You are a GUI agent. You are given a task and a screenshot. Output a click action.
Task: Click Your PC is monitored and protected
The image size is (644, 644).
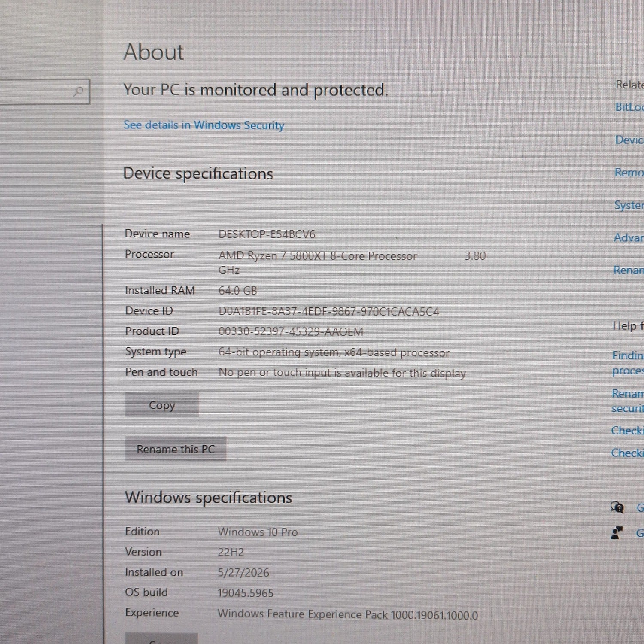[x=255, y=90]
